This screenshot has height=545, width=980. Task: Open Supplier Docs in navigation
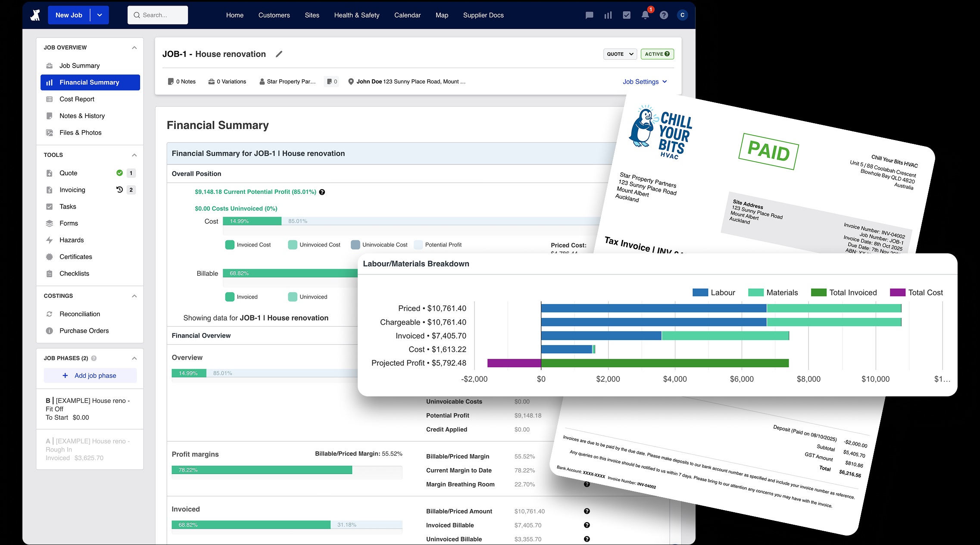pyautogui.click(x=483, y=15)
